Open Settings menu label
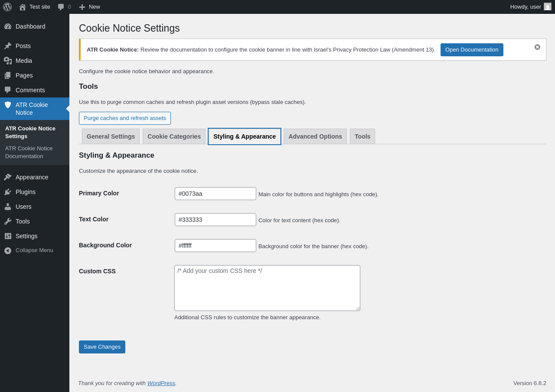Image resolution: width=555 pixels, height=392 pixels. pyautogui.click(x=26, y=236)
